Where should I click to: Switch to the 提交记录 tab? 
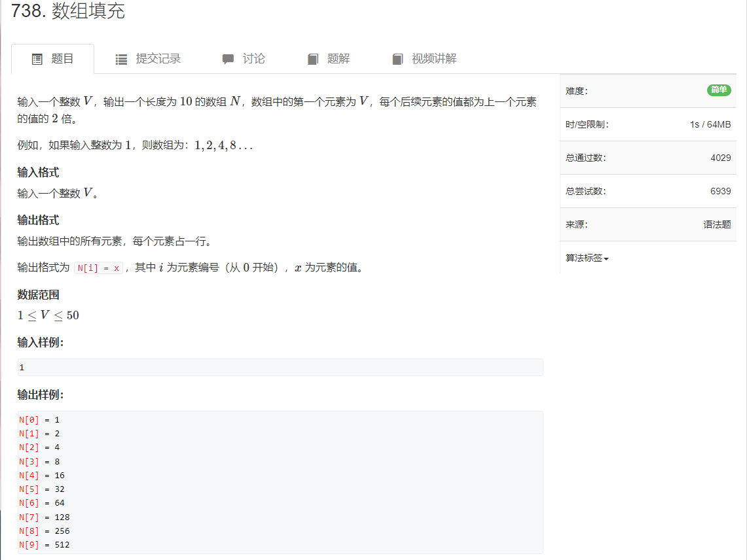[148, 59]
